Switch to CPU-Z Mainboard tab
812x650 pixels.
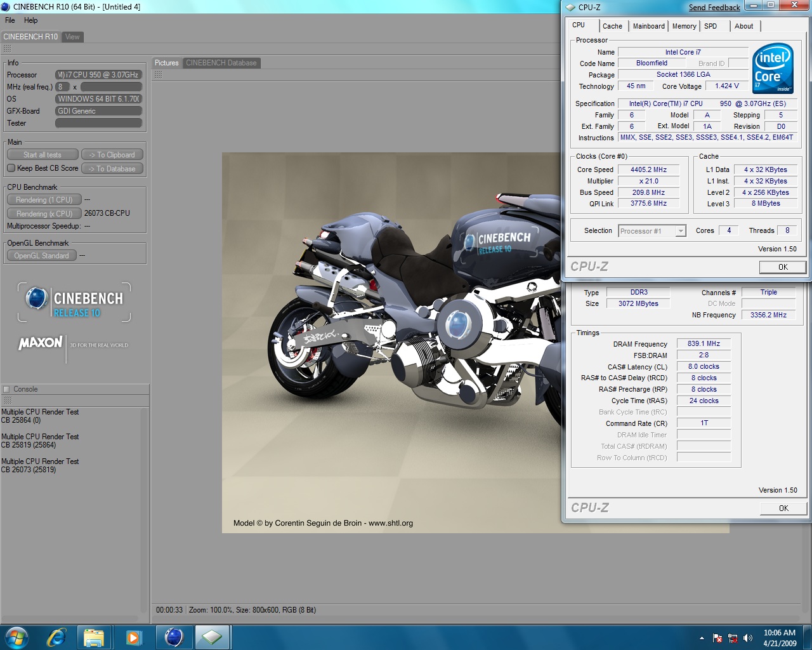coord(649,26)
